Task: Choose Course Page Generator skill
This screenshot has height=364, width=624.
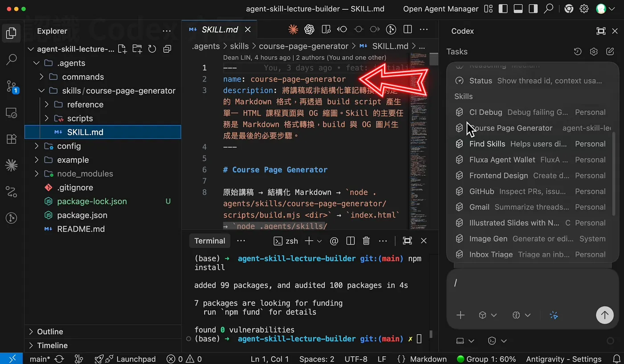Action: click(533, 128)
